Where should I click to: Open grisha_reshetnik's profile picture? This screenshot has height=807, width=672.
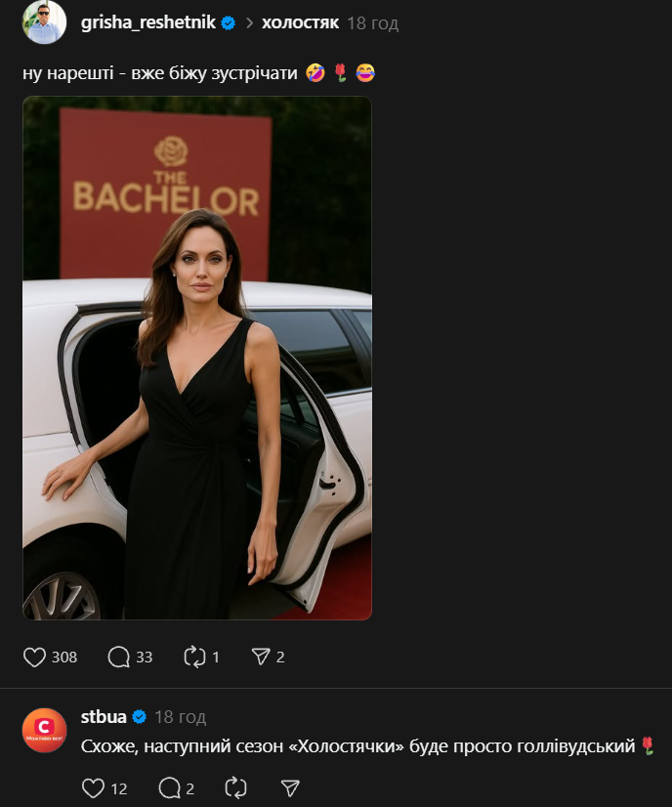point(44,22)
